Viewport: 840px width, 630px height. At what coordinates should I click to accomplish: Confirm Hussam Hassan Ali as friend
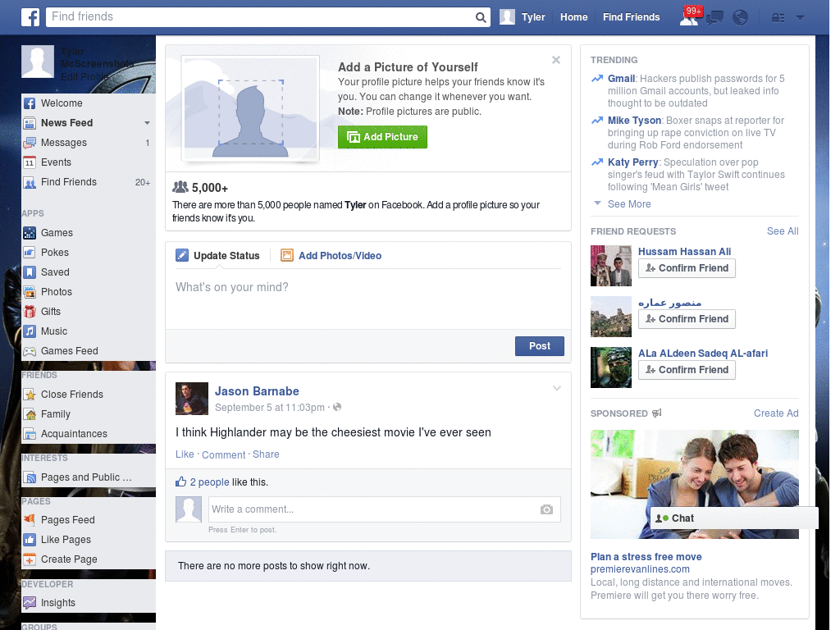point(687,268)
